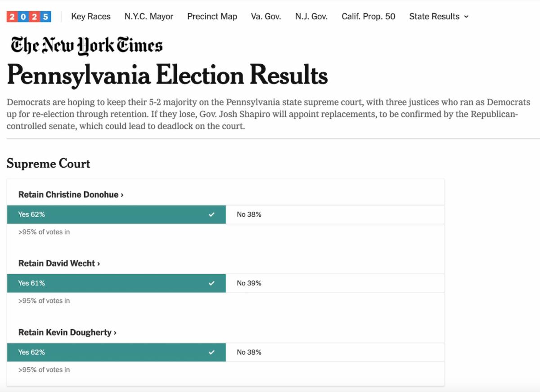Viewport: 540px width, 392px height.
Task: Click the checkmark on Donohue's Yes bar
Action: pyautogui.click(x=211, y=214)
